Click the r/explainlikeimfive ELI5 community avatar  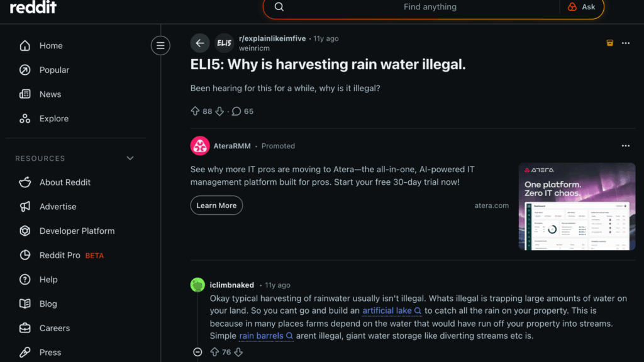[223, 43]
